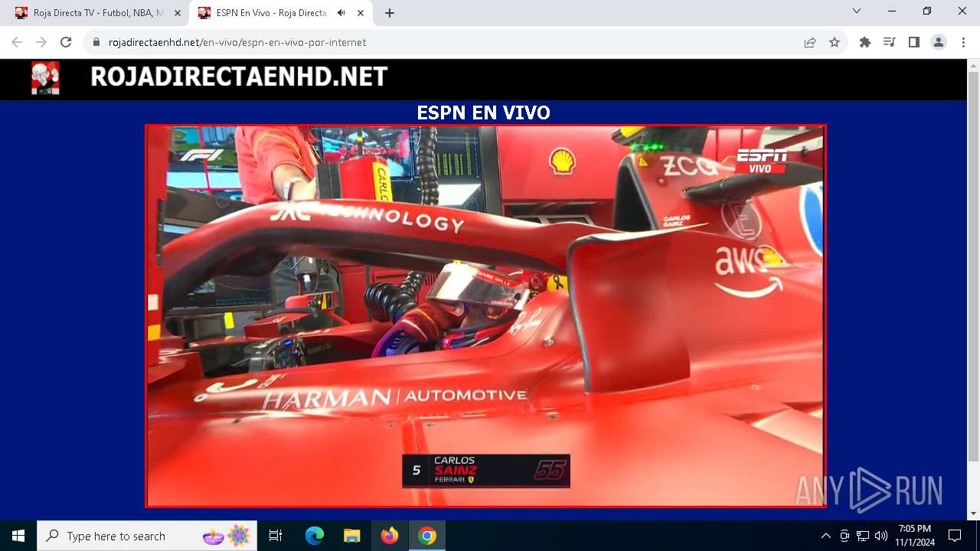Open the Extensions puzzle icon
Viewport: 980px width, 551px height.
pos(865,42)
